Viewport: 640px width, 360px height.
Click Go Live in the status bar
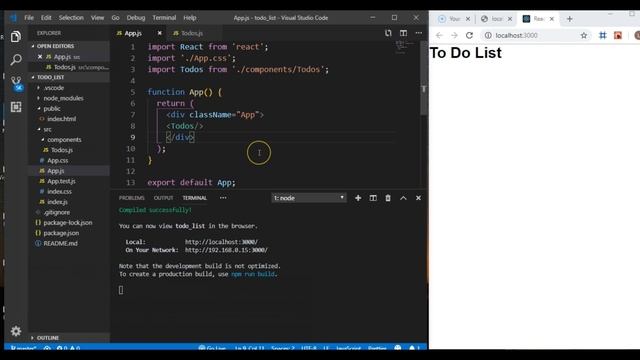tap(212, 348)
